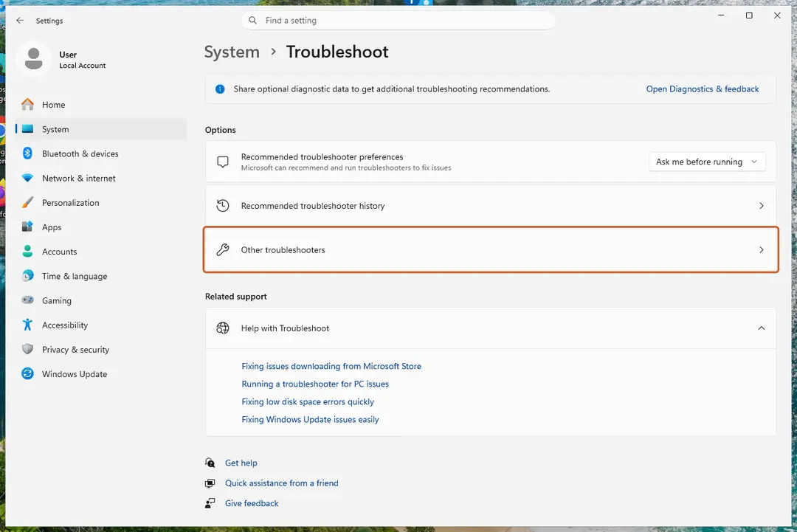This screenshot has height=532, width=797.
Task: Click the System monitor icon
Action: [x=27, y=129]
